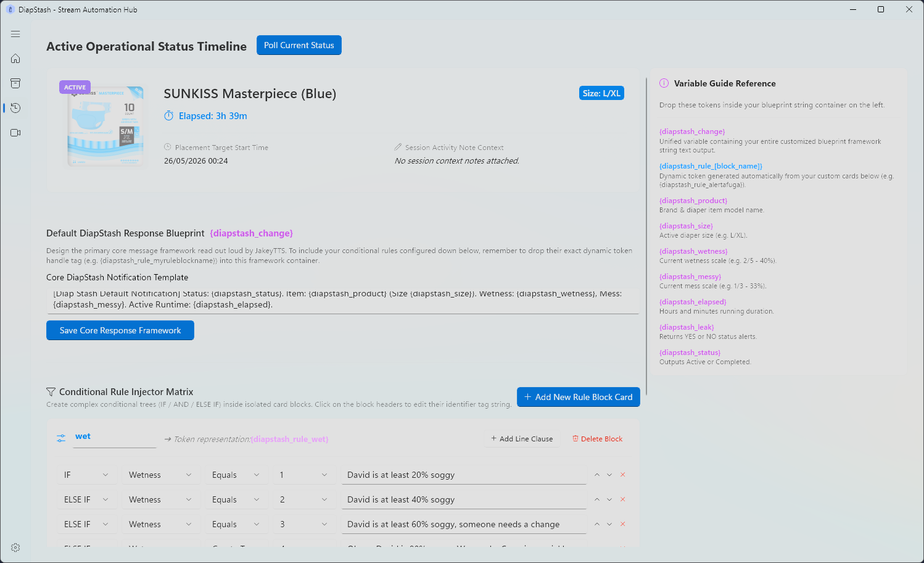Remove the 40% soggy row
The image size is (924, 563).
[622, 499]
